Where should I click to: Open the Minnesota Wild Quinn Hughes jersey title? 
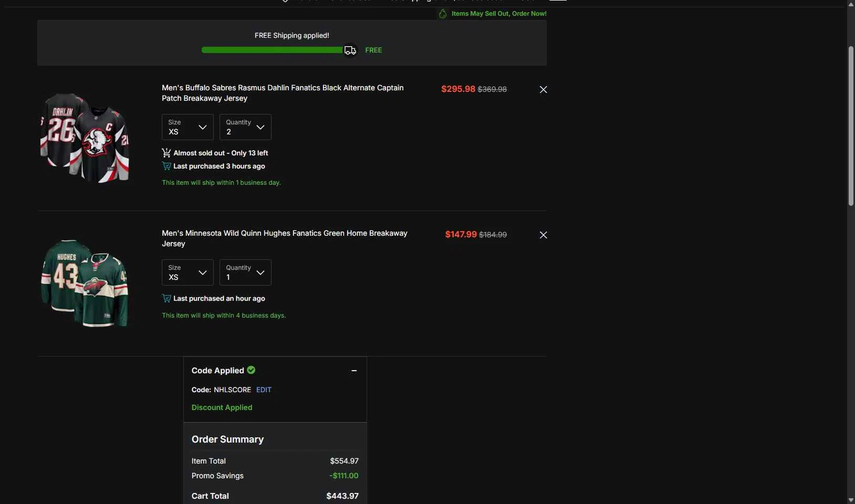[285, 238]
